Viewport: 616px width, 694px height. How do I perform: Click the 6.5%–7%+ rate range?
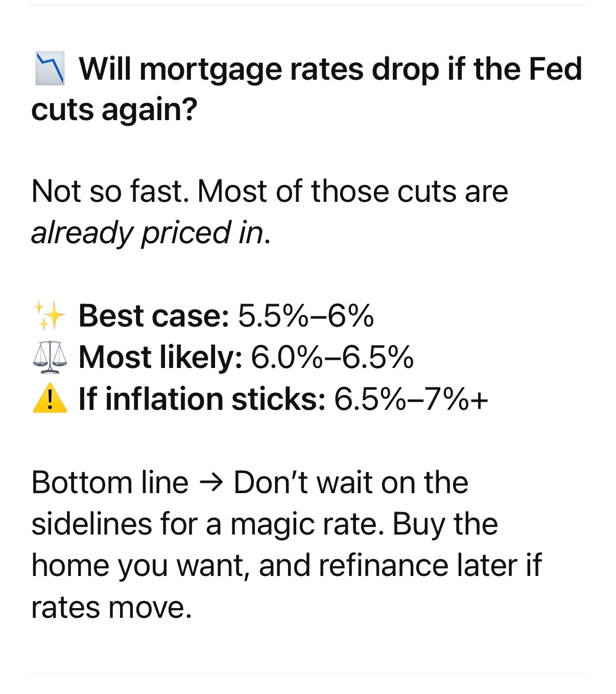tap(411, 399)
